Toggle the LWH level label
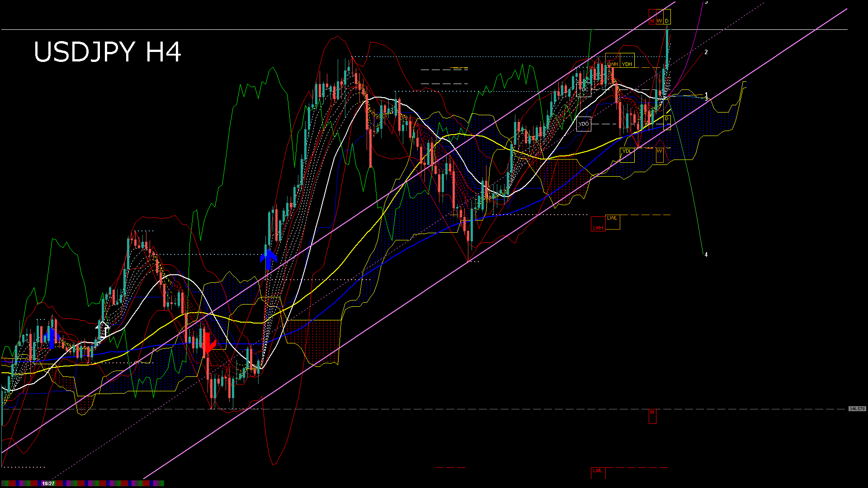Screen dimensions: 868x488 point(613,64)
